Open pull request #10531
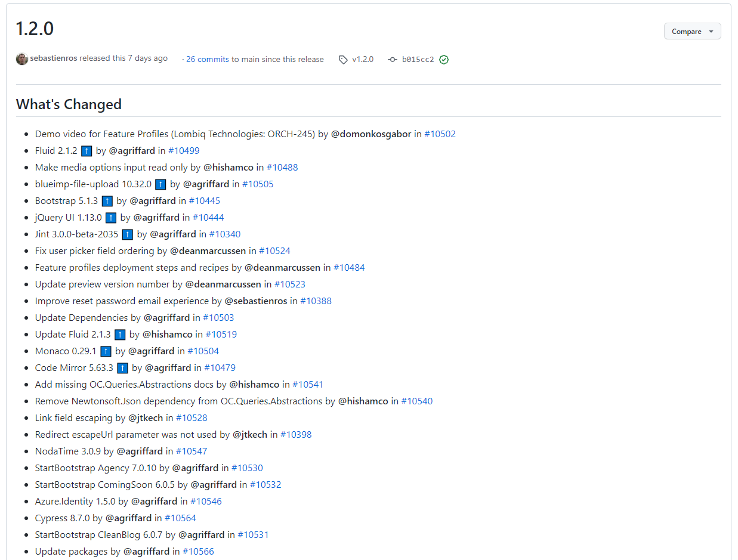Viewport: 738px width, 560px height. pos(253,535)
